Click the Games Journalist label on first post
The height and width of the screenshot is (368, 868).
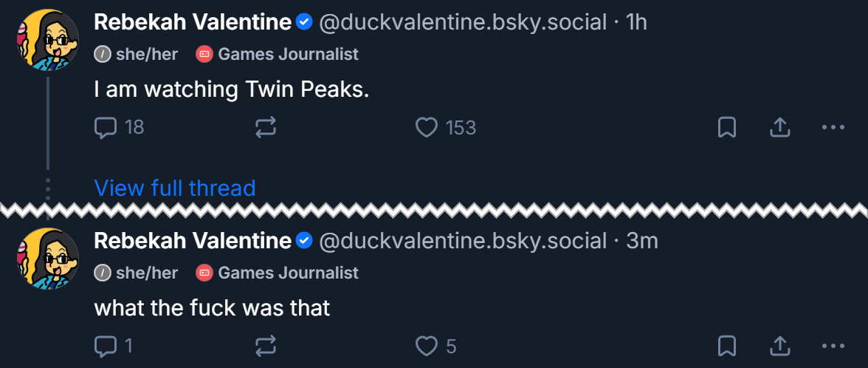(x=288, y=54)
